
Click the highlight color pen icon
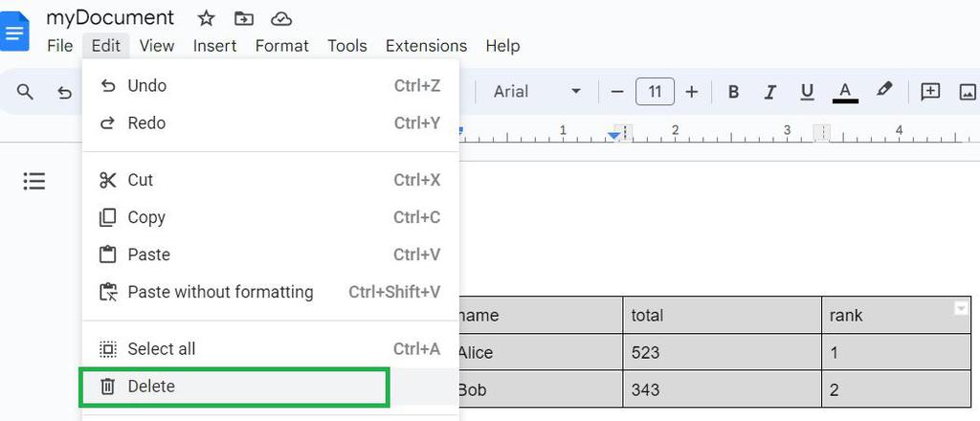click(884, 91)
